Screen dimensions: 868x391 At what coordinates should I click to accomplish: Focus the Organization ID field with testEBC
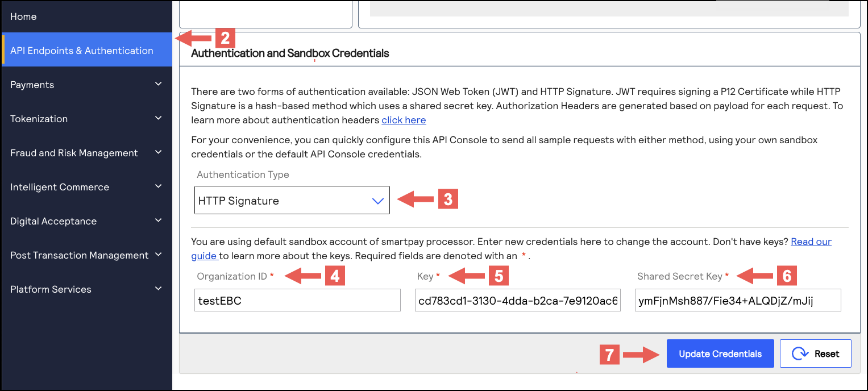pos(297,301)
